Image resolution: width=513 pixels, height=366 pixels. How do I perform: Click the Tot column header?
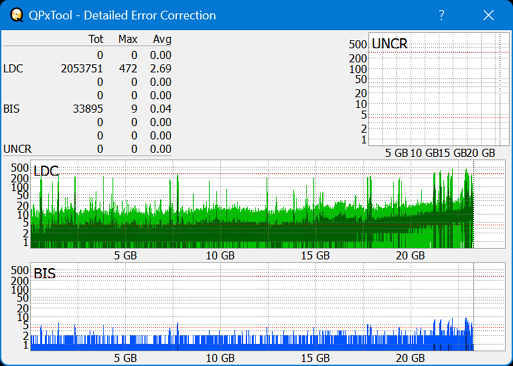(x=96, y=39)
